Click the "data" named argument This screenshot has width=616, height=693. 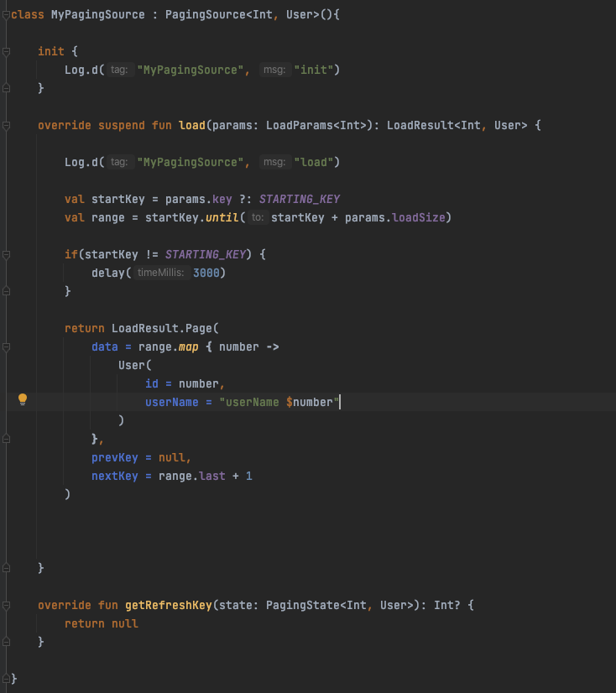(x=105, y=347)
